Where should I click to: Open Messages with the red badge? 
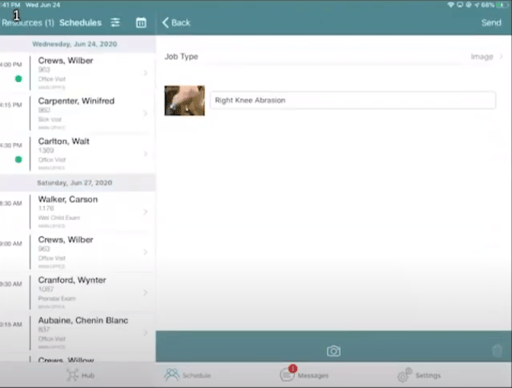coord(304,374)
